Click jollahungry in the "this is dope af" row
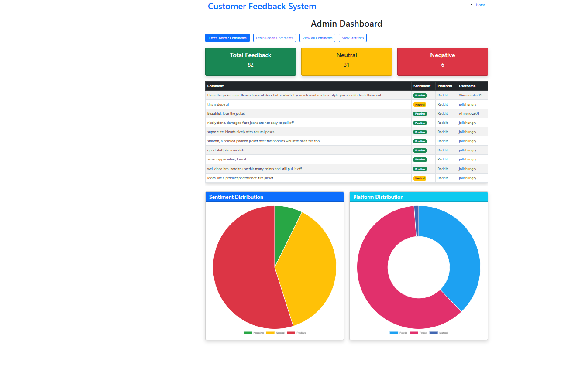568x392 pixels. coord(468,104)
